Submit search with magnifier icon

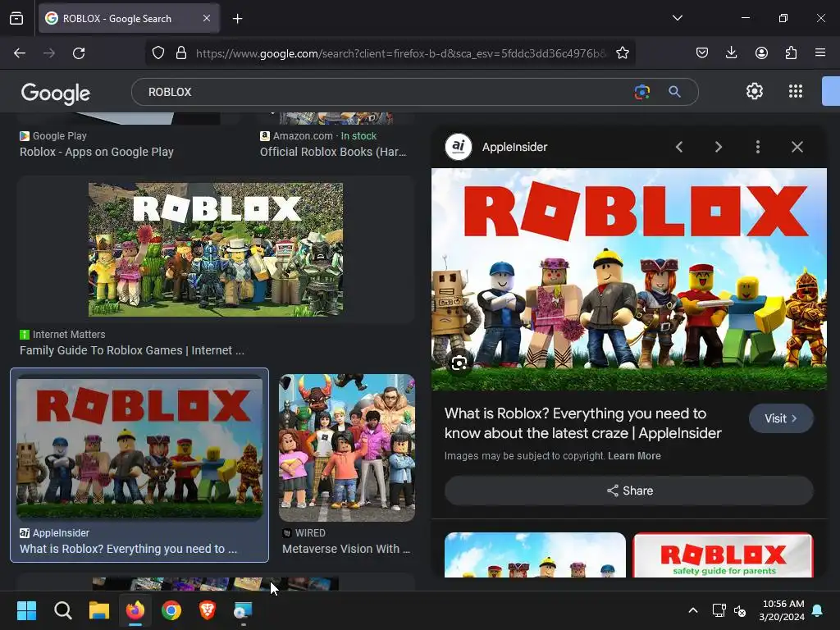pyautogui.click(x=674, y=92)
